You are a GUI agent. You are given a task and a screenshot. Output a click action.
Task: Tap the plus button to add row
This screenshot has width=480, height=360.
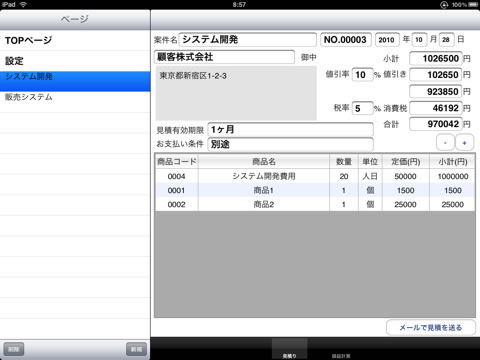pos(464,143)
